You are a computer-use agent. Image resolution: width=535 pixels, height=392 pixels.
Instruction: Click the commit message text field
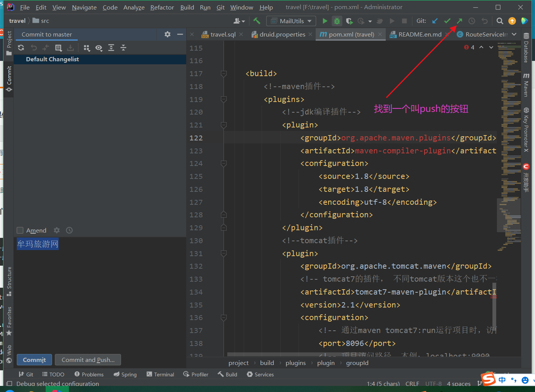[100, 294]
